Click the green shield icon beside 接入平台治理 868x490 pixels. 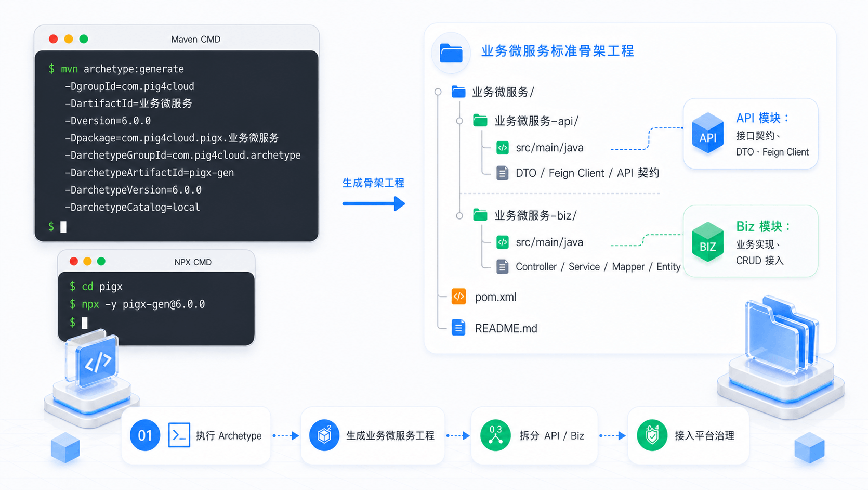pyautogui.click(x=652, y=435)
